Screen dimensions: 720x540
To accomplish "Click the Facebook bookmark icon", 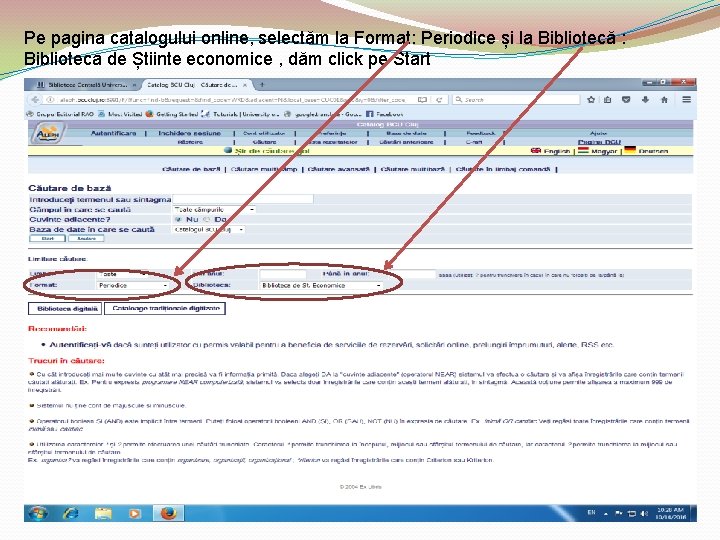I will pyautogui.click(x=370, y=114).
